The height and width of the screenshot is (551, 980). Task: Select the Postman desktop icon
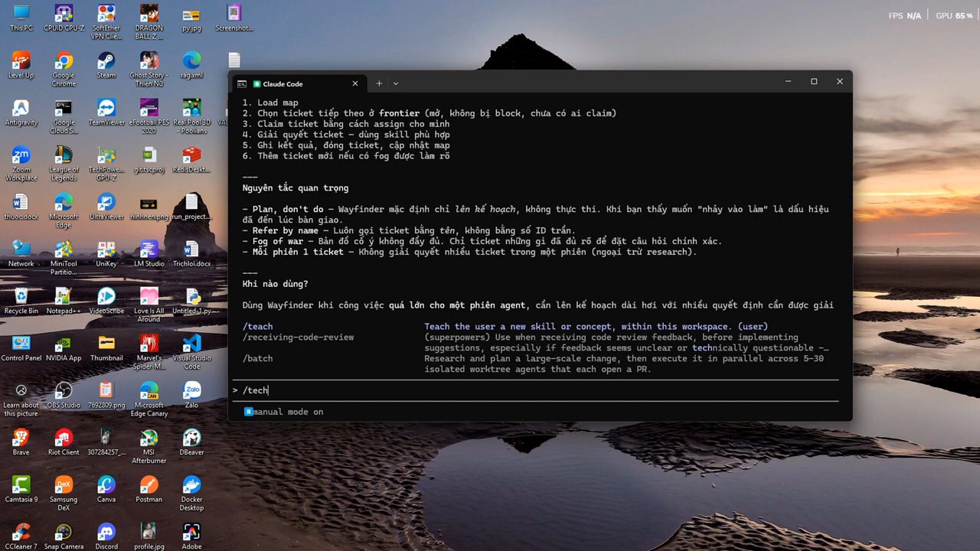pyautogui.click(x=149, y=490)
